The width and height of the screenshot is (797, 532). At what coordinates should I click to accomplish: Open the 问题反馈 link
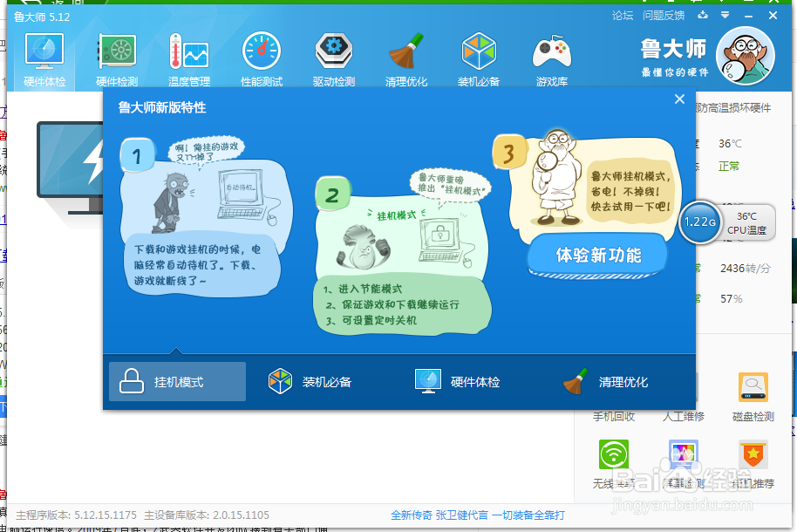click(664, 16)
